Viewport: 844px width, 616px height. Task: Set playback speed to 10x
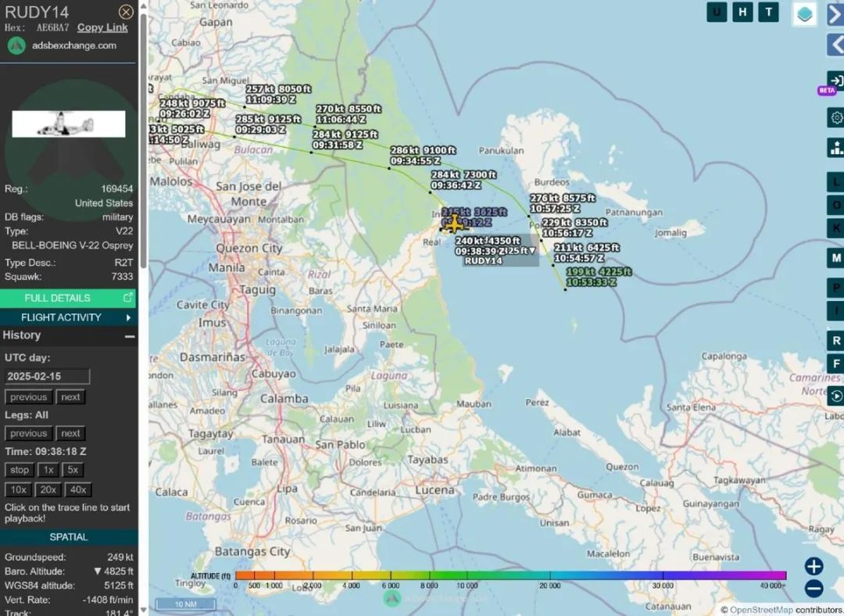point(19,490)
